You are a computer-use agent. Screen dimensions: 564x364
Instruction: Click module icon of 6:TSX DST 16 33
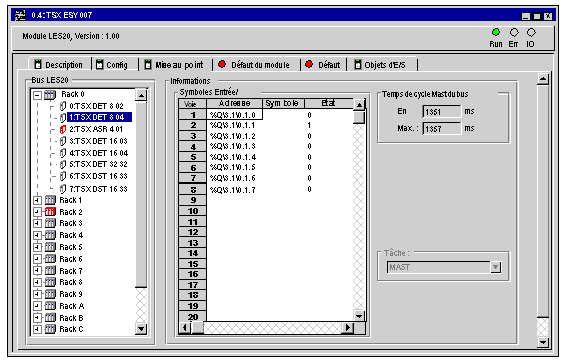[x=63, y=176]
